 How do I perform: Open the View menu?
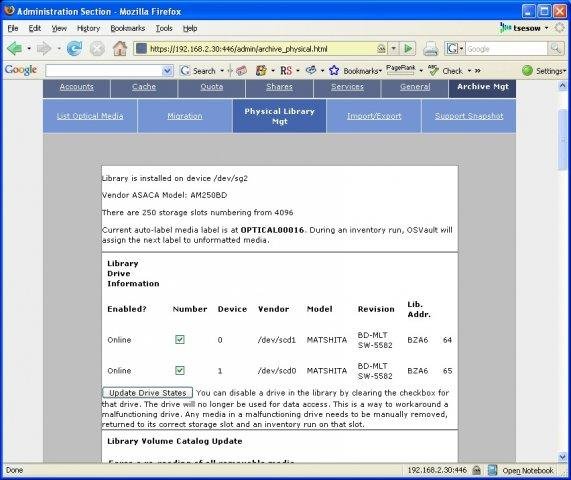[x=59, y=28]
